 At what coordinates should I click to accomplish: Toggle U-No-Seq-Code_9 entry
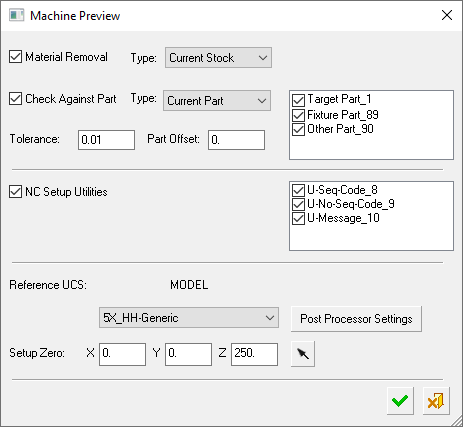[x=298, y=204]
